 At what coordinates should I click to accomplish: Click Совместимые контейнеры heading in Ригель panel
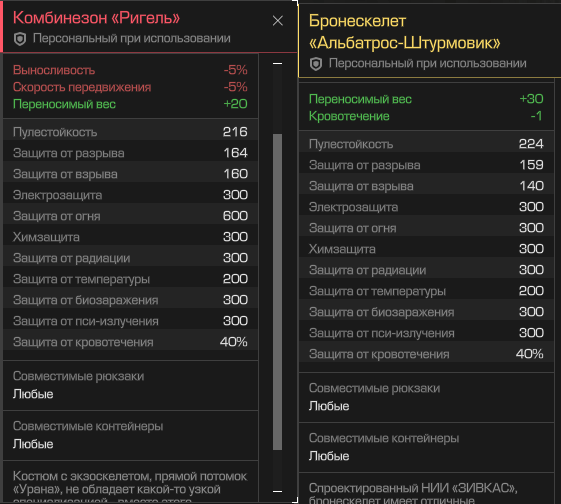(x=88, y=426)
